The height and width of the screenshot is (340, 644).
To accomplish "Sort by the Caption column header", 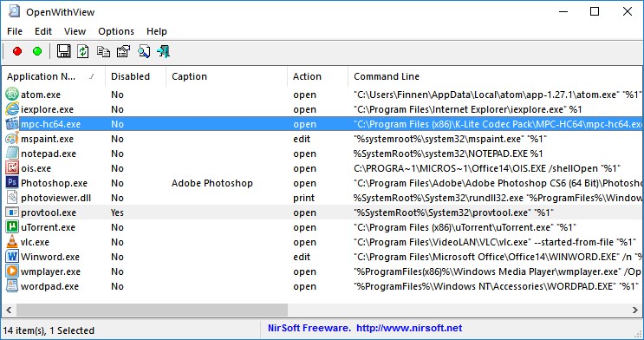I will pyautogui.click(x=226, y=76).
